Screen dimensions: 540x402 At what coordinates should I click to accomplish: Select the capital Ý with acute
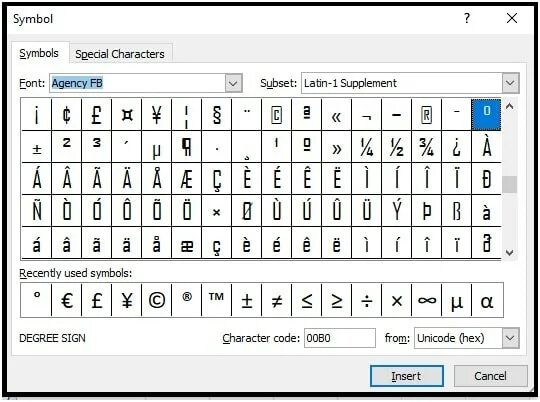(x=396, y=211)
